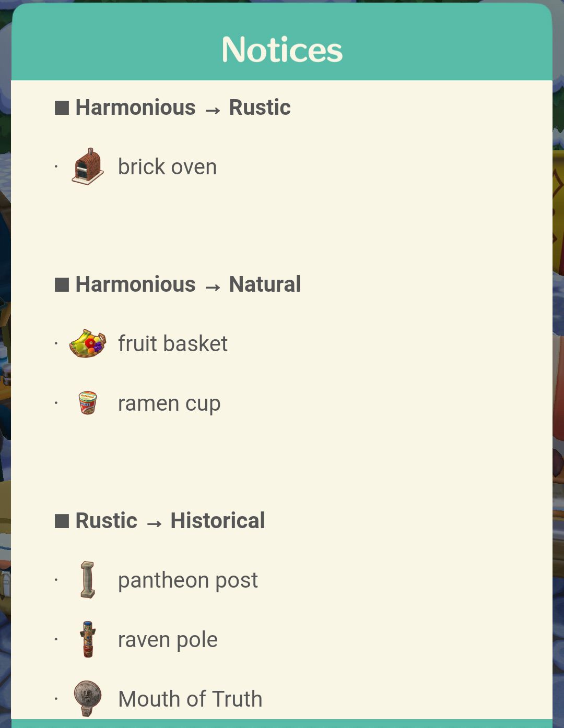This screenshot has height=728, width=564.
Task: Click the ramen cup text label
Action: point(169,404)
